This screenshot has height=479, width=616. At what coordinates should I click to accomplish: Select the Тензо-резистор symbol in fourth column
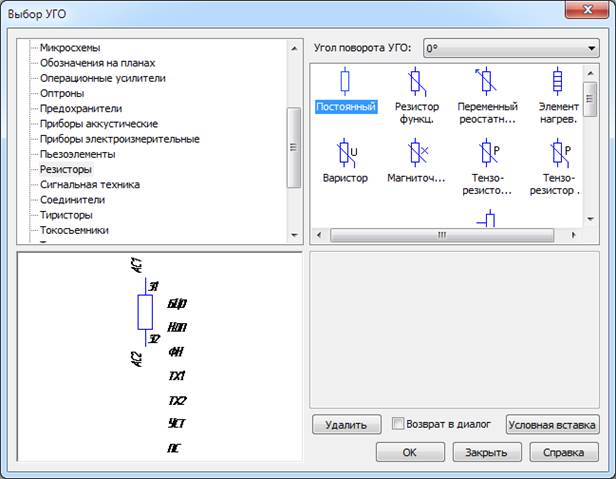click(x=556, y=167)
